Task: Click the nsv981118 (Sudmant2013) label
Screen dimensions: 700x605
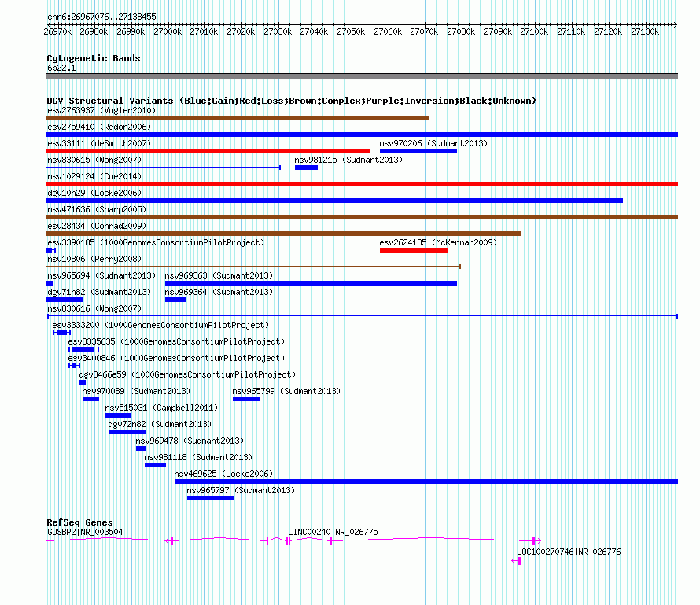Action: coord(198,457)
